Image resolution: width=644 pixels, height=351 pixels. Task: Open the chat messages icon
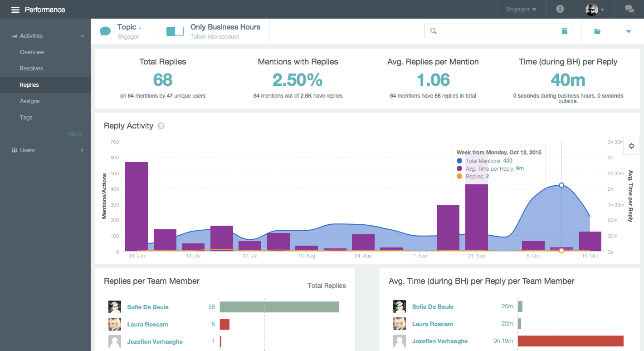click(629, 9)
